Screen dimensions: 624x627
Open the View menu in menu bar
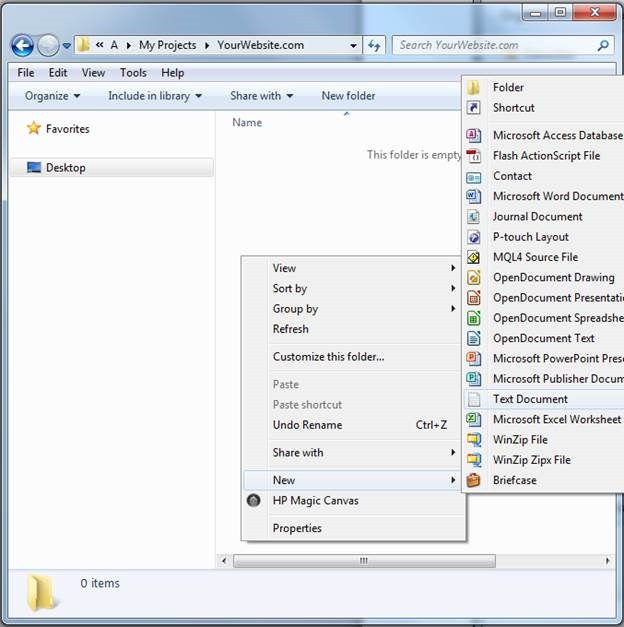93,73
